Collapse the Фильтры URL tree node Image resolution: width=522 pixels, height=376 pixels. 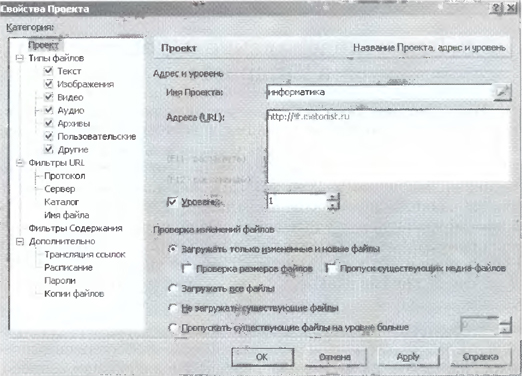point(20,163)
